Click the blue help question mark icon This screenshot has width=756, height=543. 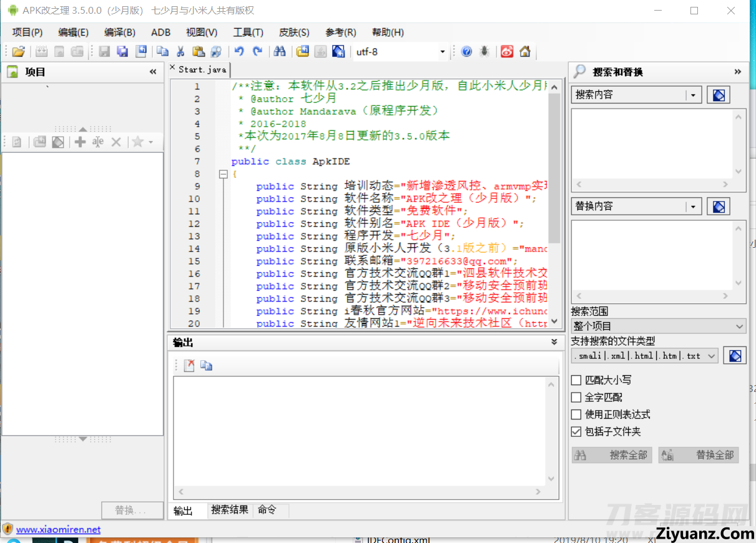466,52
